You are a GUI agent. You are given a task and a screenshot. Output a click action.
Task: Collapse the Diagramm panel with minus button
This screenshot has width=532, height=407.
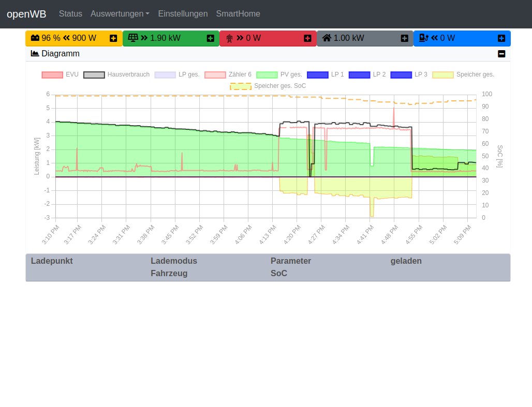(501, 54)
